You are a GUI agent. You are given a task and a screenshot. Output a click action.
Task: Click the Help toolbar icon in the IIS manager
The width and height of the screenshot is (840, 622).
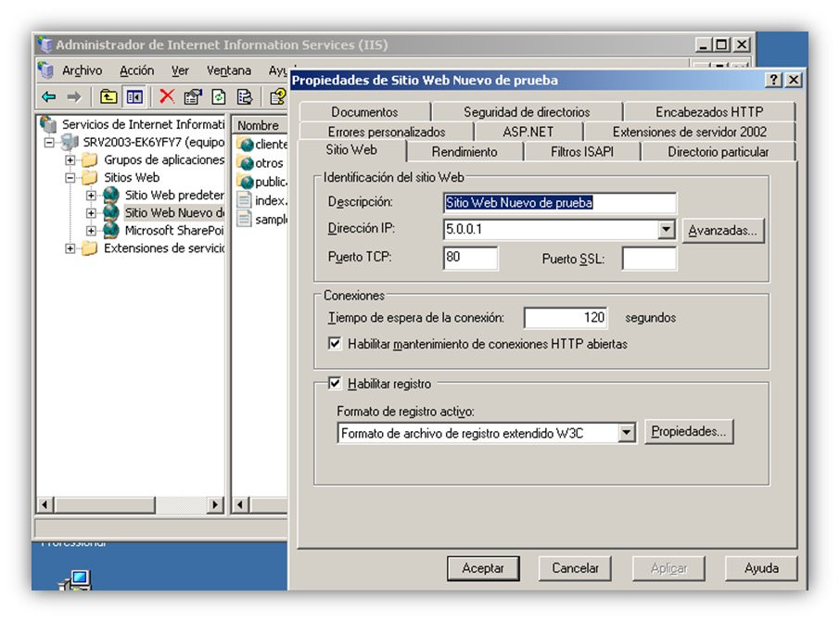[278, 97]
